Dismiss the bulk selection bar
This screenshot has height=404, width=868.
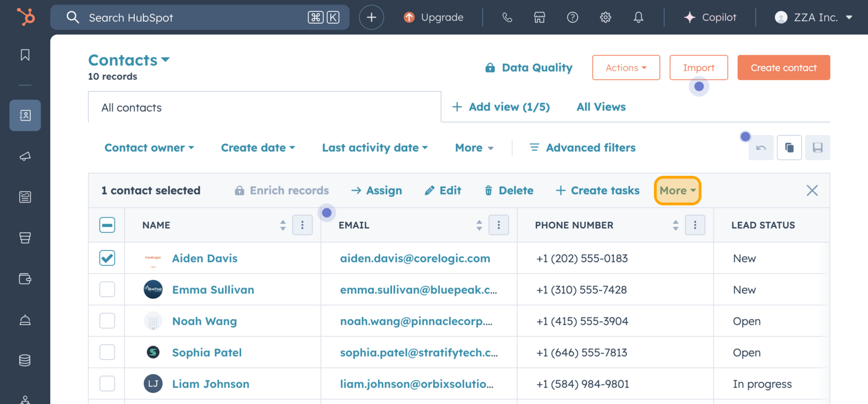click(812, 191)
